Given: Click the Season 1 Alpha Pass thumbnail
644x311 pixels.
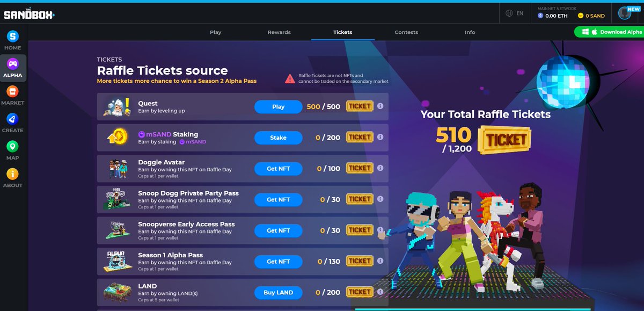Looking at the screenshot, I should pyautogui.click(x=117, y=261).
